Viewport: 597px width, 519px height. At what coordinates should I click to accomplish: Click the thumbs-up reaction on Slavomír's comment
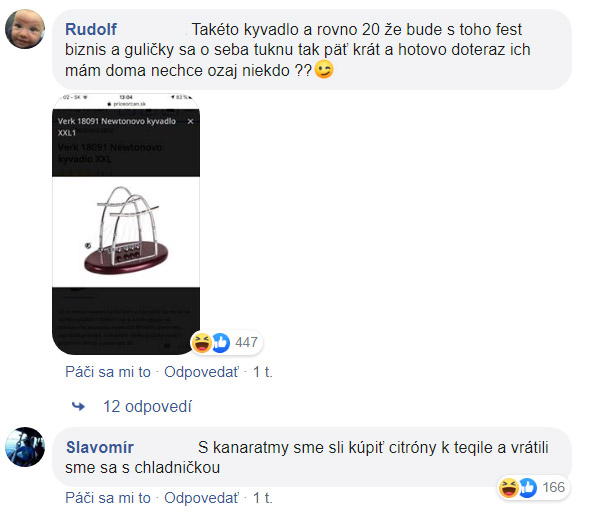pyautogui.click(x=528, y=488)
